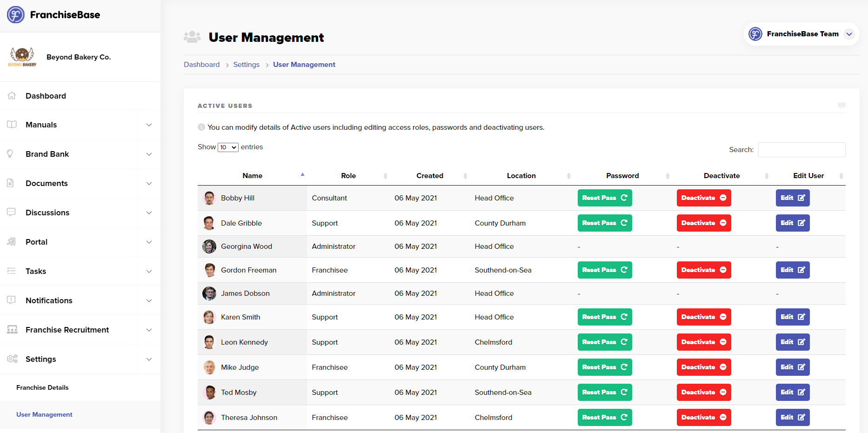
Task: Deactivate the user Gordon Freeman
Action: tap(703, 270)
